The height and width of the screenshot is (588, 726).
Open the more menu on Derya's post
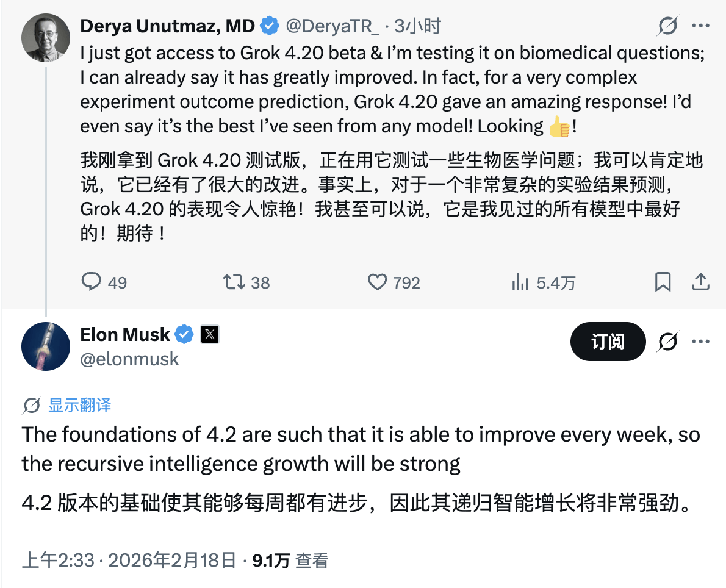pyautogui.click(x=700, y=26)
